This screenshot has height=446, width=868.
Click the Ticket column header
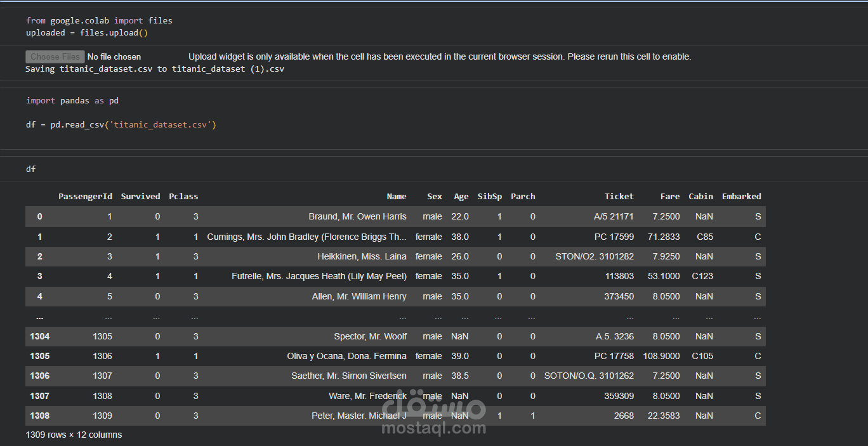coord(619,197)
